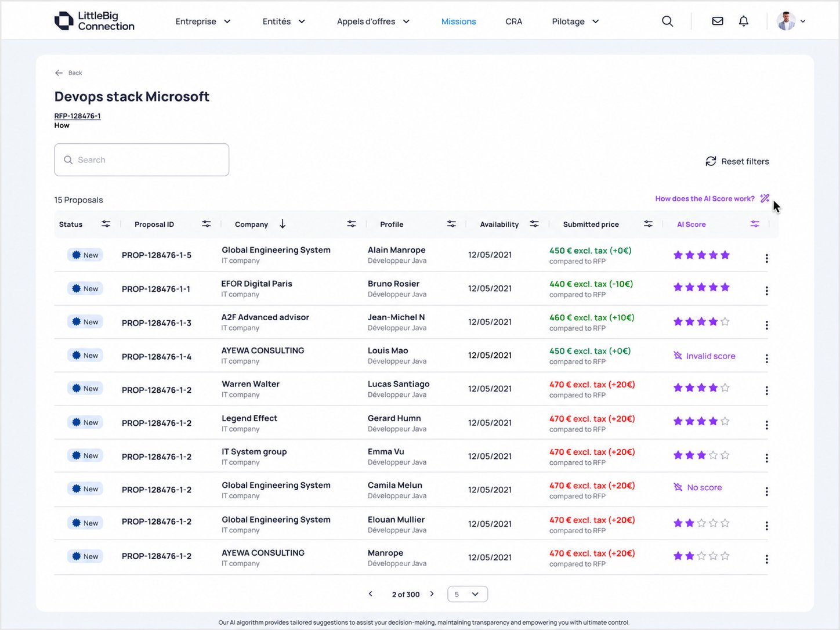Click the five-star rating for Alain Manrope

coord(701,255)
